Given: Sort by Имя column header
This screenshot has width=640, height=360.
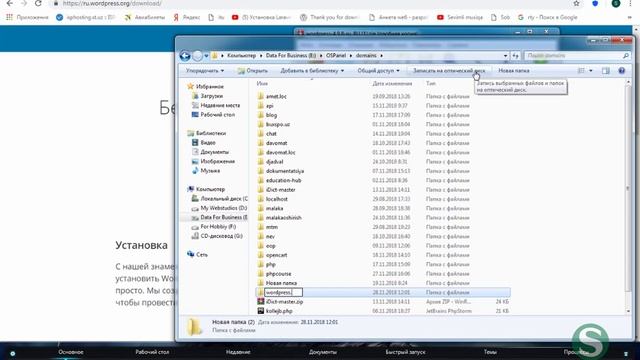Looking at the screenshot, I should pyautogui.click(x=262, y=83).
